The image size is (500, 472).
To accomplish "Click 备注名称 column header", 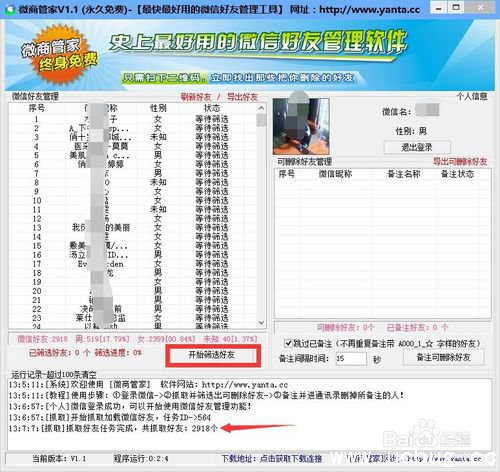I will click(404, 174).
